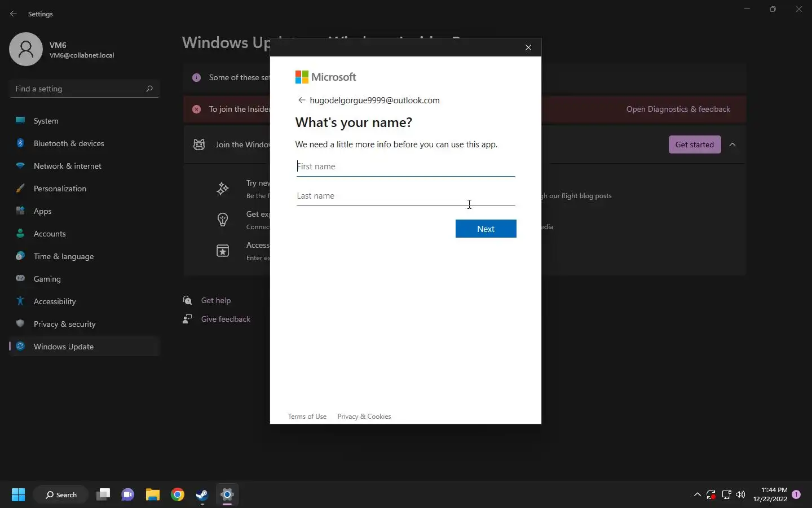The height and width of the screenshot is (508, 812).
Task: Select Windows Update in sidebar
Action: pyautogui.click(x=85, y=347)
